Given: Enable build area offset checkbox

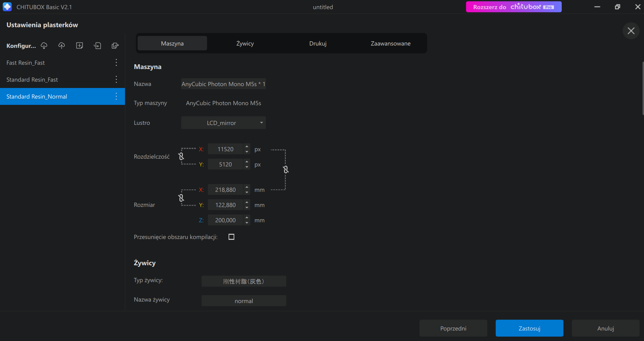Looking at the screenshot, I should [x=231, y=237].
